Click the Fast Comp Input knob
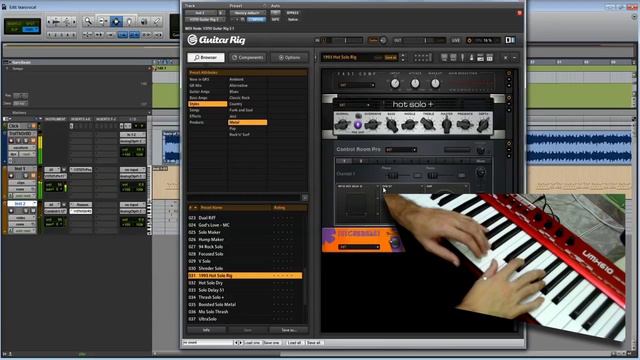This screenshot has width=640, height=360. point(395,84)
